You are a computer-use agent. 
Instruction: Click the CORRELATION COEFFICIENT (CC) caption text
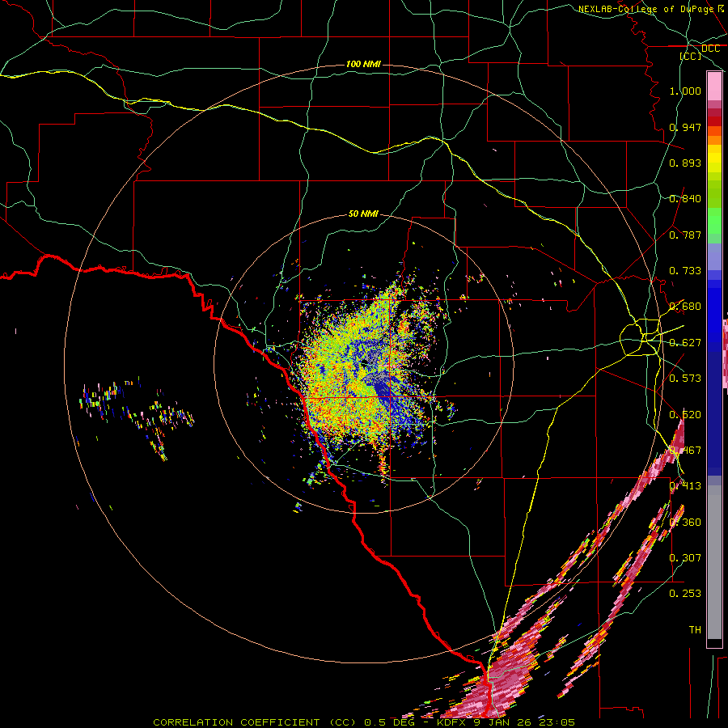point(255,722)
